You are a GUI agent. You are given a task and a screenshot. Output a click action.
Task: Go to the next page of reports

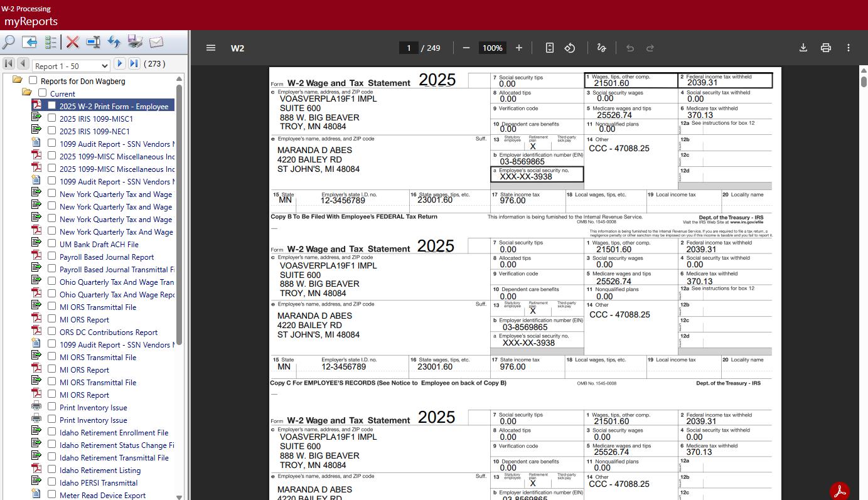pos(119,64)
